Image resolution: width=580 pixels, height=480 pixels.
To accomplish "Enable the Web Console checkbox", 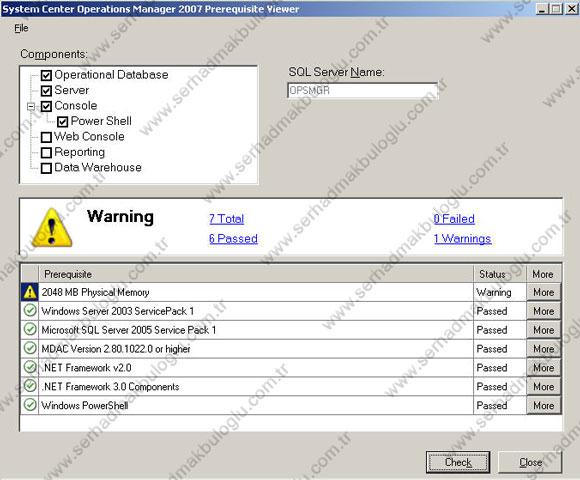I will (46, 137).
